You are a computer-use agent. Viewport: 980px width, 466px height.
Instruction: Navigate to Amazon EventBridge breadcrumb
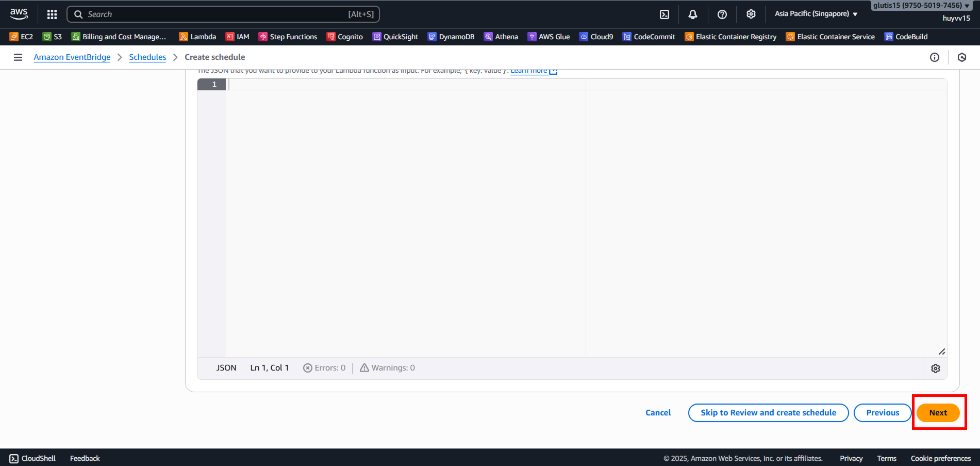point(72,57)
